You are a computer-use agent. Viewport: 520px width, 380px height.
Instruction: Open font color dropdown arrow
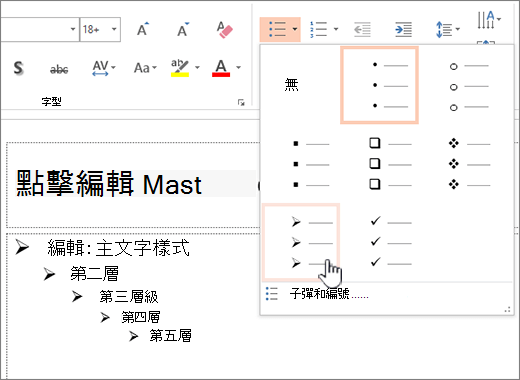(238, 68)
